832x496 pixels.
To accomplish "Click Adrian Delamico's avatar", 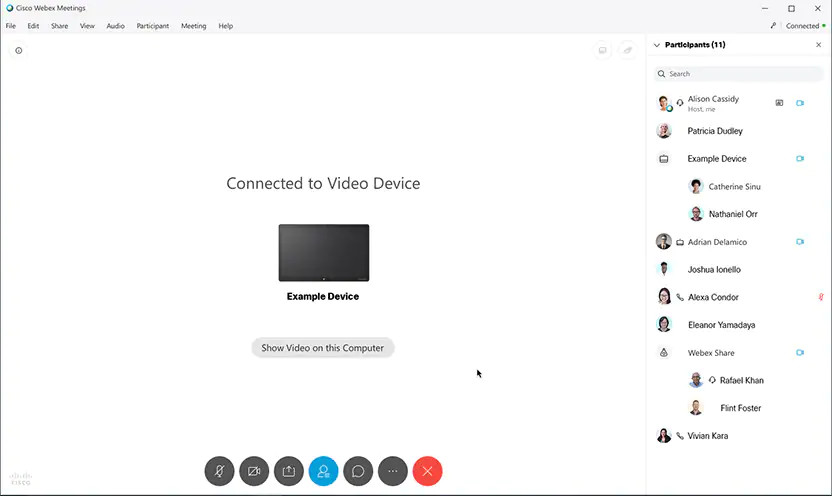I will pos(664,241).
